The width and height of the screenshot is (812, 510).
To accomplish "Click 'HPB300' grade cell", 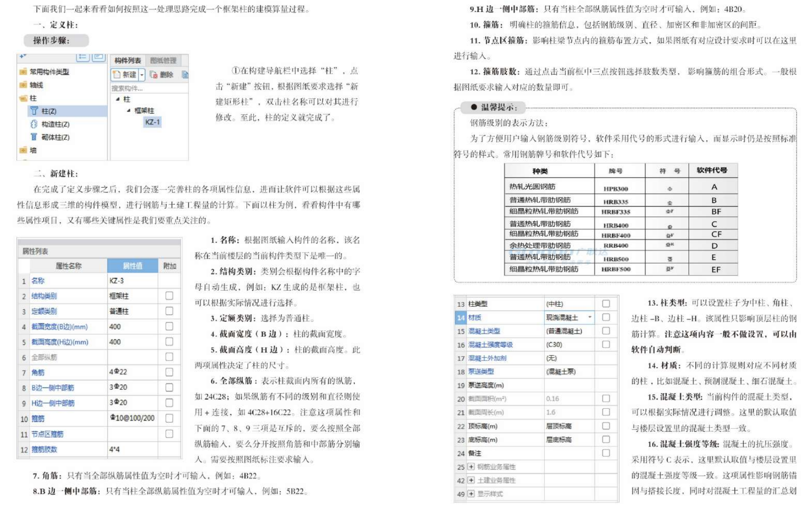I will point(616,189).
